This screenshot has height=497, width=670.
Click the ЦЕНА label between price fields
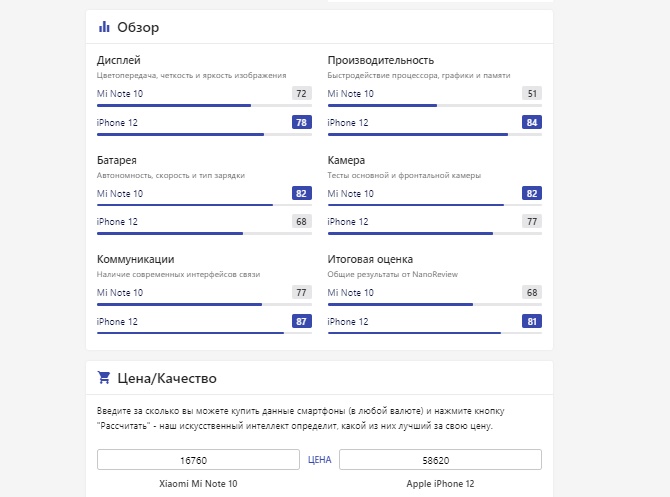(320, 460)
